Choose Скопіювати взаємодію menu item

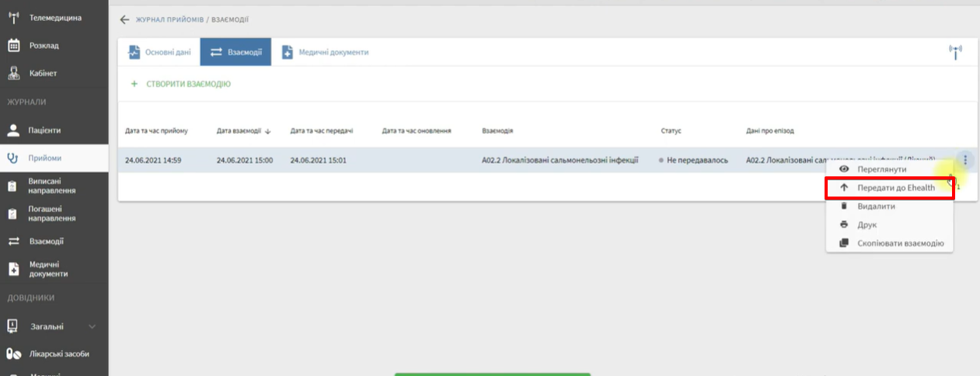pyautogui.click(x=900, y=243)
